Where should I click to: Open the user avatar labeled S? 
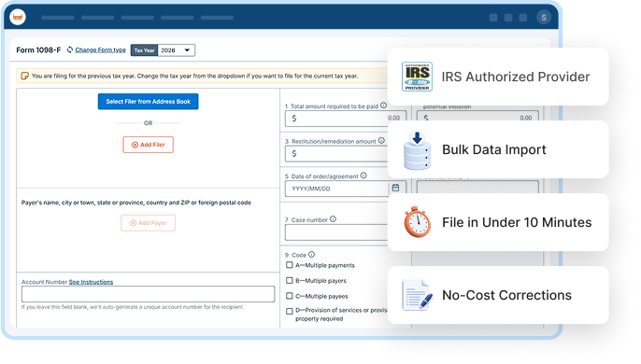click(x=544, y=18)
